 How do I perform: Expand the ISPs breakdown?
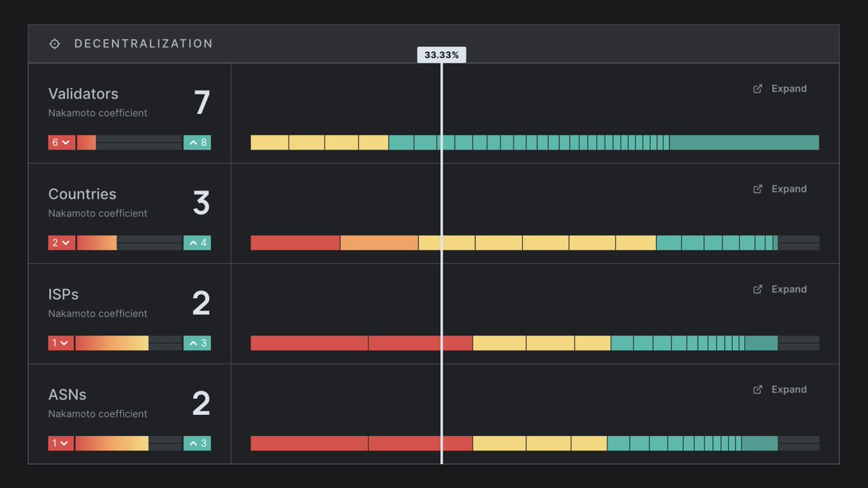click(780, 289)
